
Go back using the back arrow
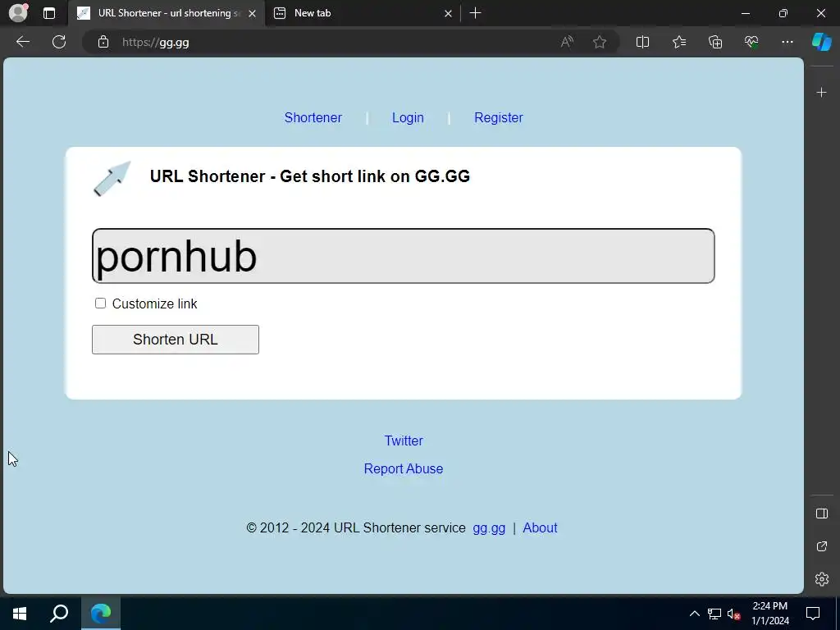[22, 42]
